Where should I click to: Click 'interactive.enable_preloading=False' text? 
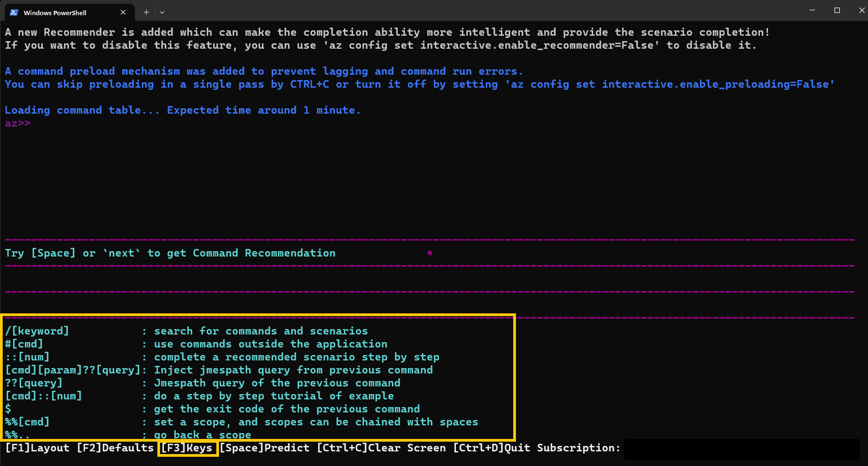point(716,84)
